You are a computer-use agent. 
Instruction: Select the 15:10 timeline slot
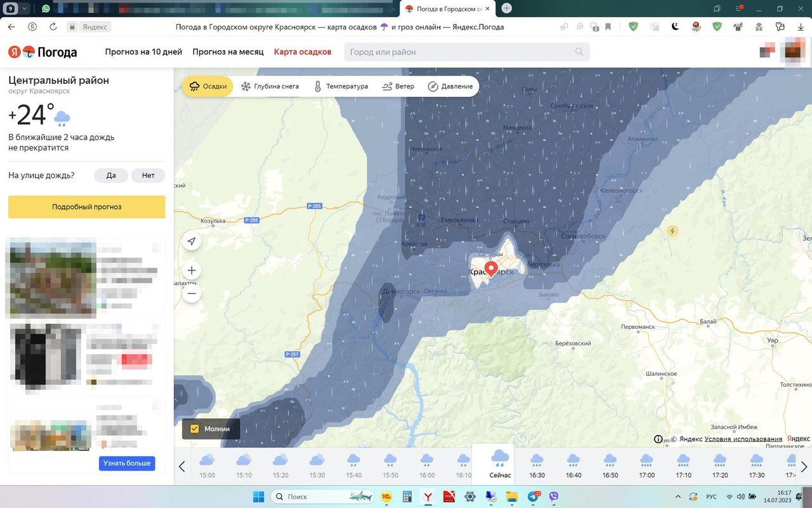point(244,466)
